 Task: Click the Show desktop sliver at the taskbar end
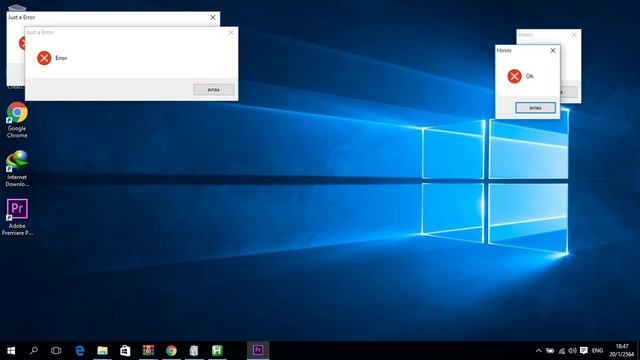(638, 351)
